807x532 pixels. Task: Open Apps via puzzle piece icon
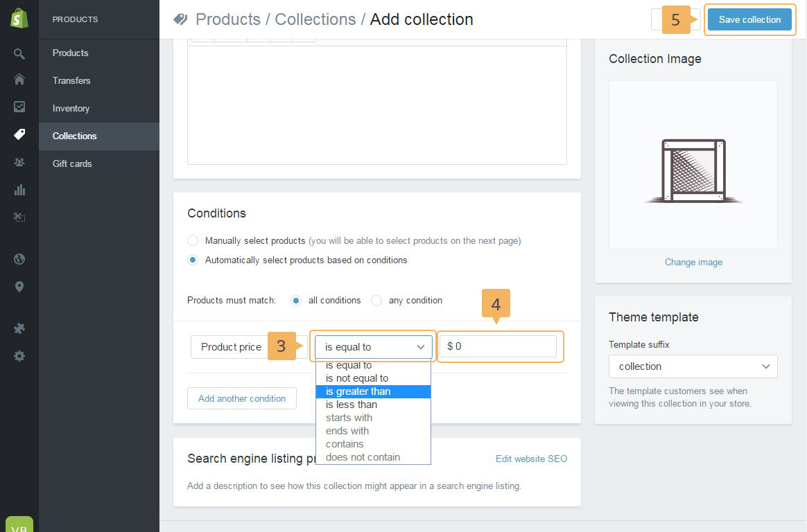click(x=19, y=328)
